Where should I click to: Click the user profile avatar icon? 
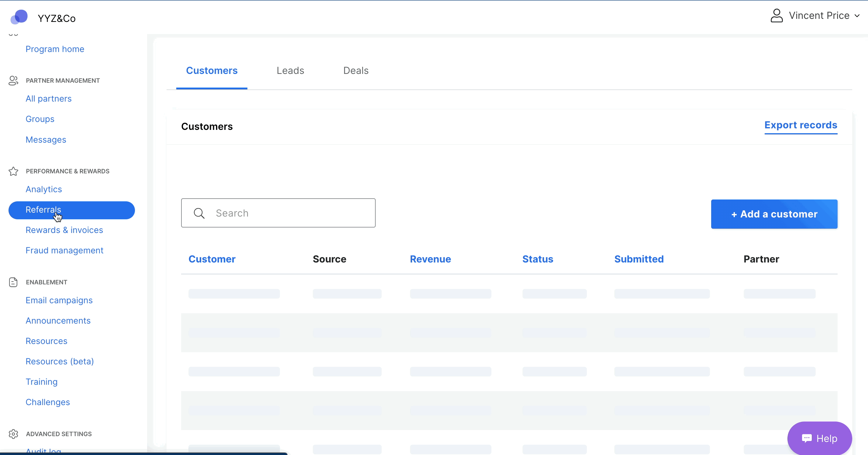coord(777,16)
